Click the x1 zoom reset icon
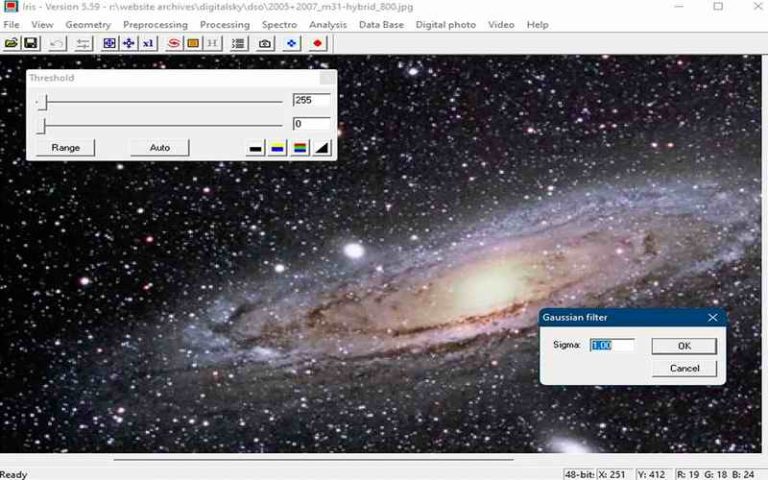Viewport: 768px width, 480px height. [x=148, y=43]
